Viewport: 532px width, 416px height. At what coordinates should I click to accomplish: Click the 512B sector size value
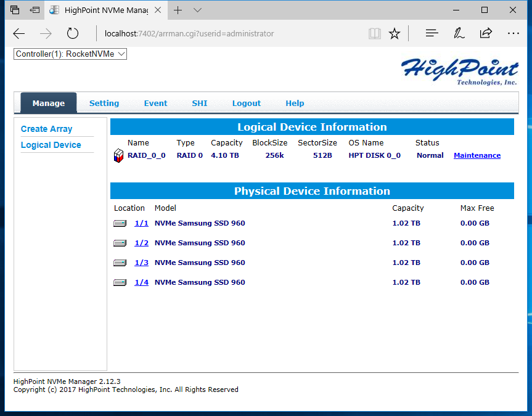pyautogui.click(x=322, y=155)
